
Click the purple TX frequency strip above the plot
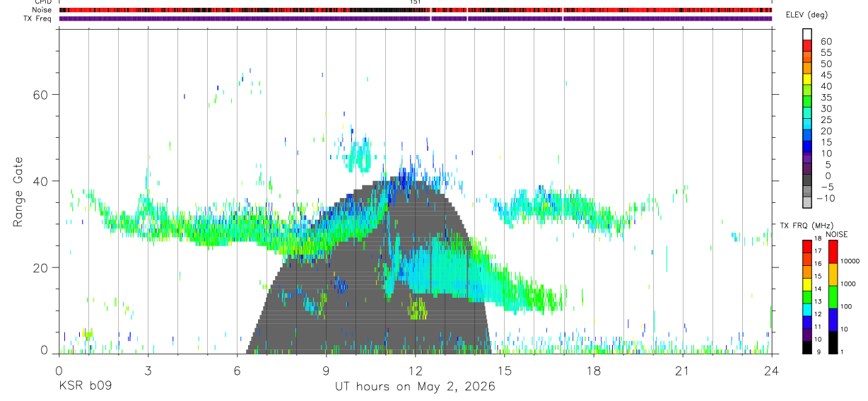416,18
